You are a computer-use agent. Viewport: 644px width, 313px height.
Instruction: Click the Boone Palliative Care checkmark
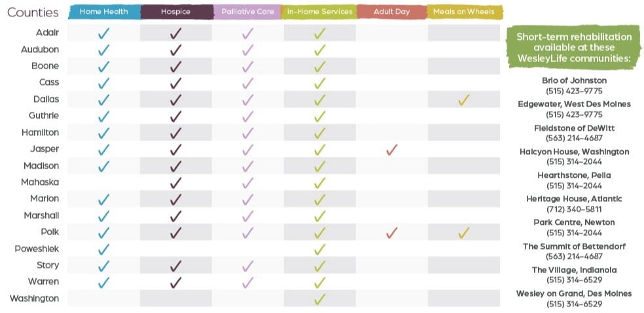click(247, 67)
